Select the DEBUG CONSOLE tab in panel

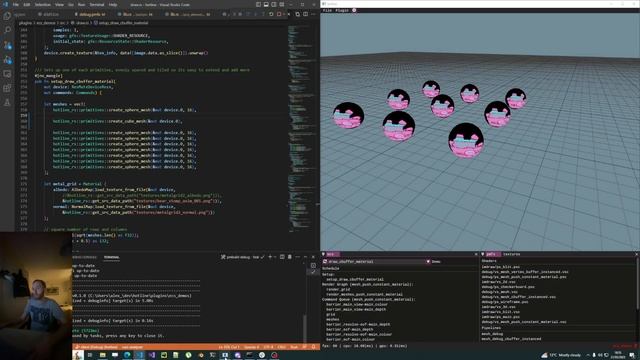84,257
